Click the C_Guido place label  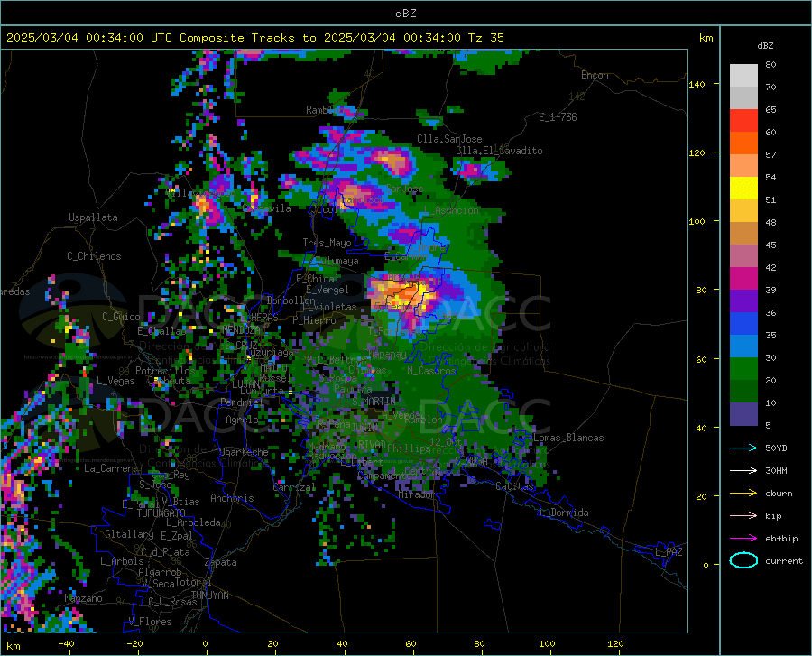coord(121,317)
